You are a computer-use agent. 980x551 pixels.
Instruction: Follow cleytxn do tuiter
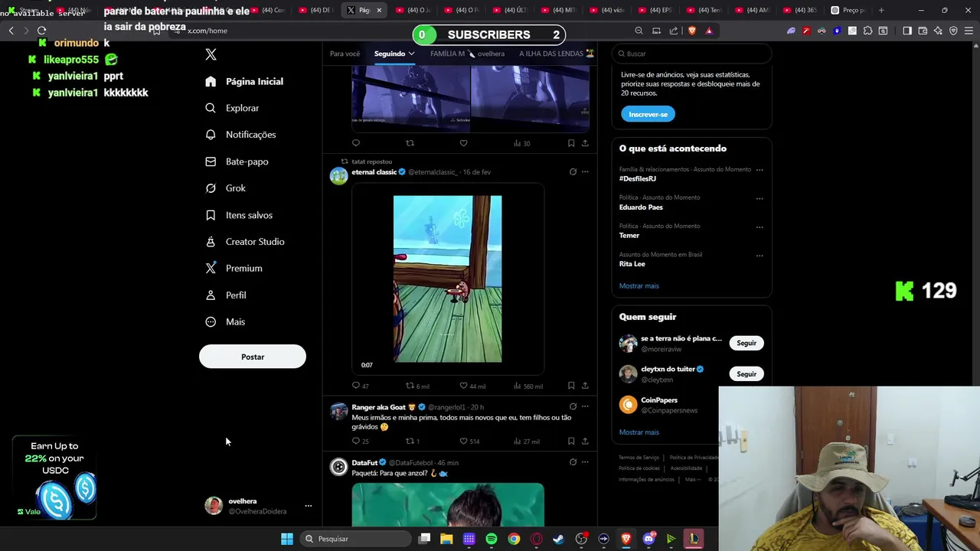coord(746,374)
